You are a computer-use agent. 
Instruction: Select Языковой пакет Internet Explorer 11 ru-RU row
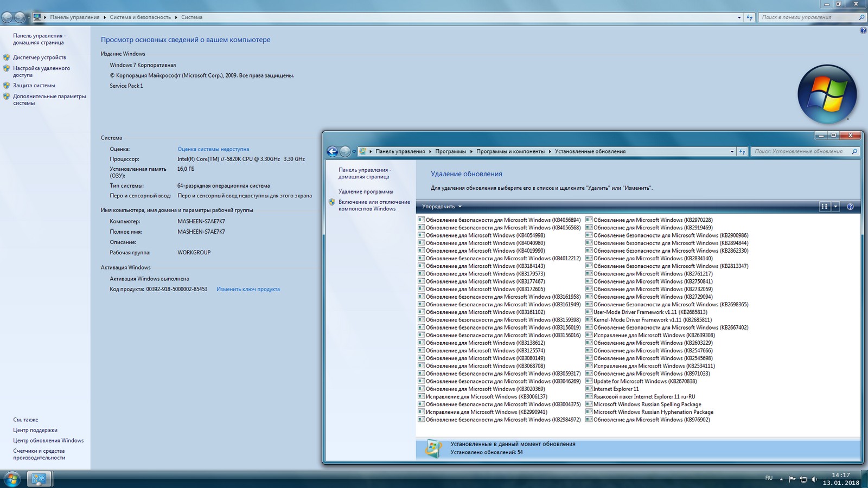tap(641, 397)
